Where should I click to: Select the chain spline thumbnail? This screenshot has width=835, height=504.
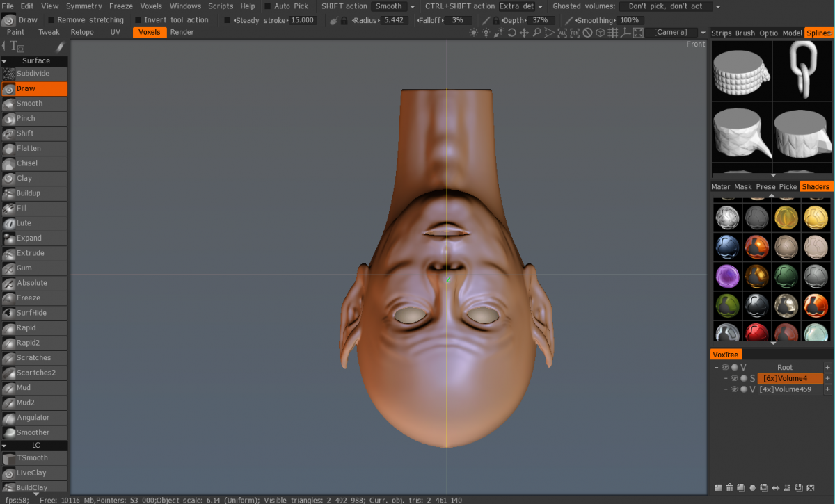click(802, 70)
